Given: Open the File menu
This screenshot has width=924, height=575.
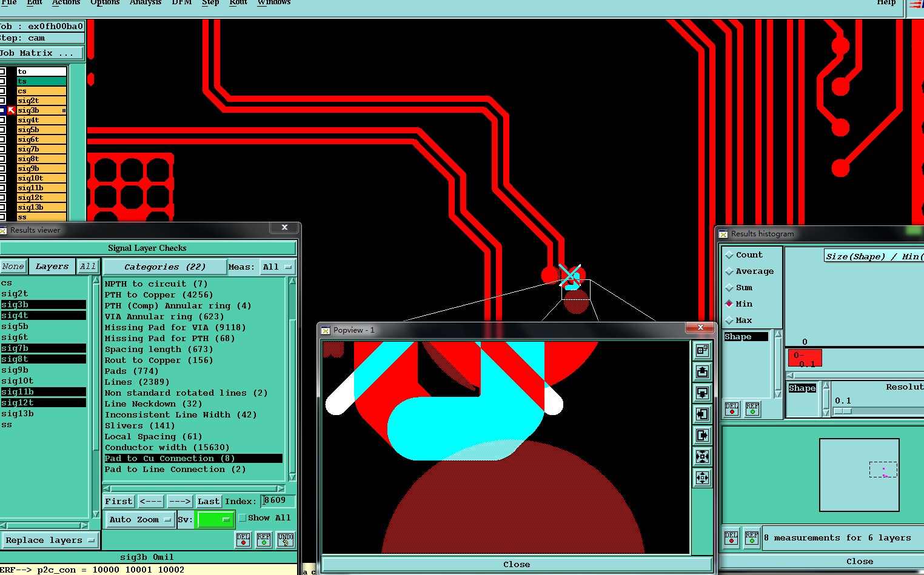Looking at the screenshot, I should tap(8, 2).
